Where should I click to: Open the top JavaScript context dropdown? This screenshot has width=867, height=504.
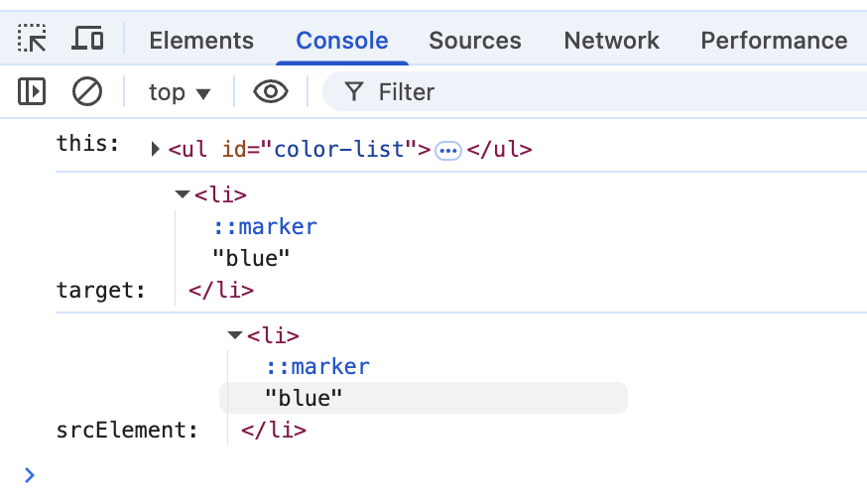click(180, 92)
